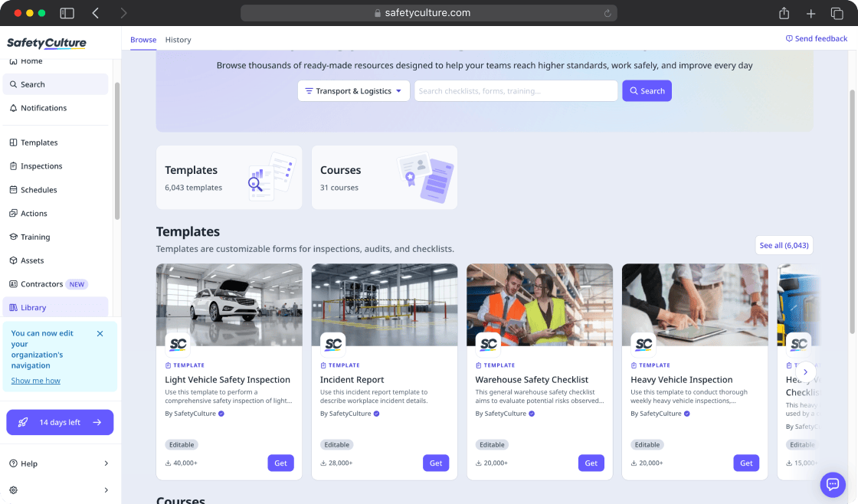Image resolution: width=858 pixels, height=504 pixels.
Task: Click the Light Vehicle Safety Inspection title
Action: [228, 380]
